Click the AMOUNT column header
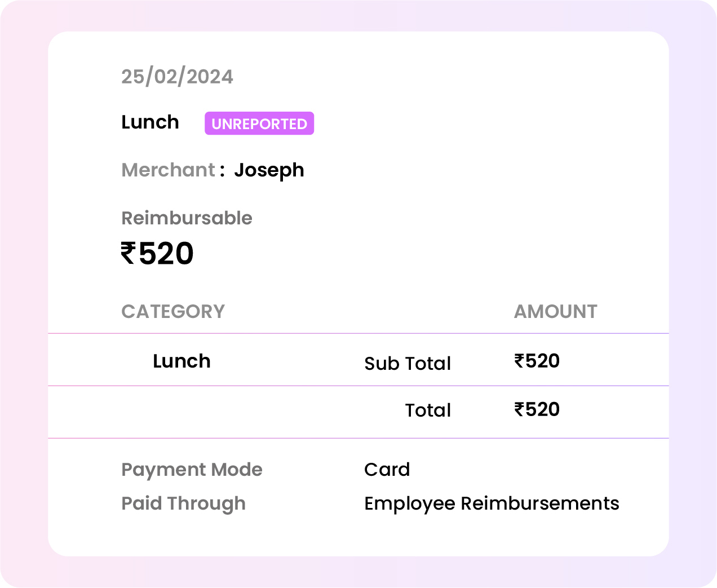717x588 pixels. [x=555, y=312]
